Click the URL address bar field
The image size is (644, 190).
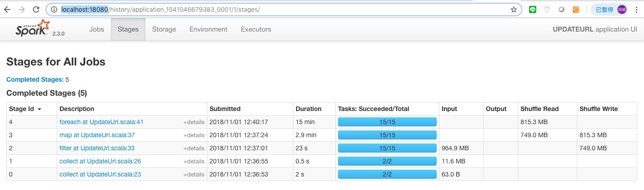(288, 9)
